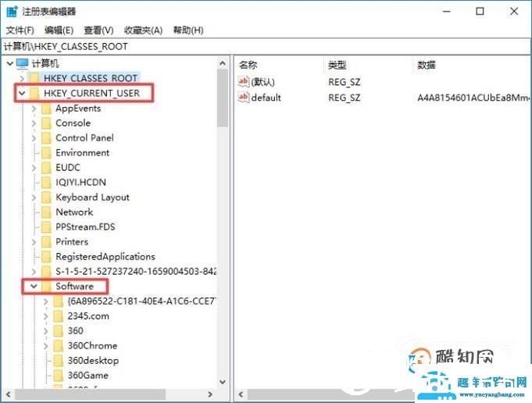Screen dimensions: 532x403
Task: Select the 360desktop tree item
Action: tap(93, 360)
